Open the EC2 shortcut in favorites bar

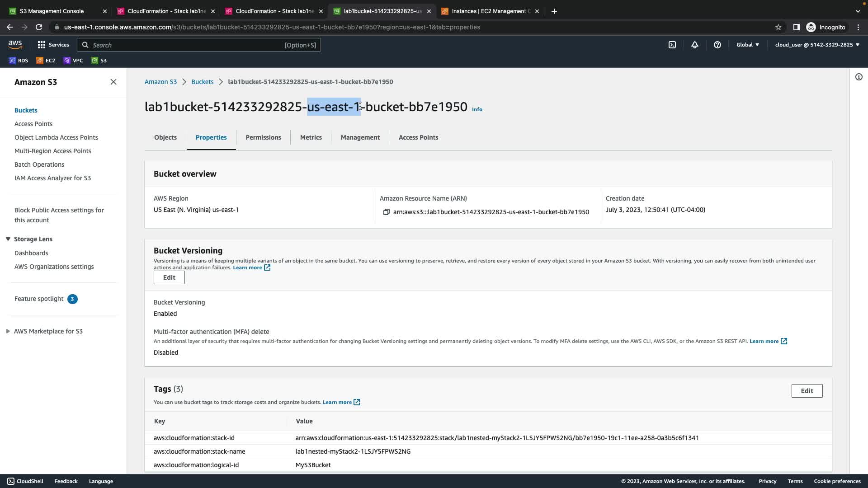click(x=46, y=61)
